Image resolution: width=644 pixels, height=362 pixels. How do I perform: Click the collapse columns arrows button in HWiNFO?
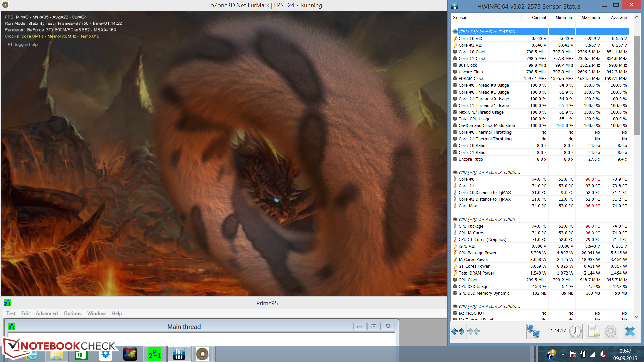pyautogui.click(x=473, y=331)
